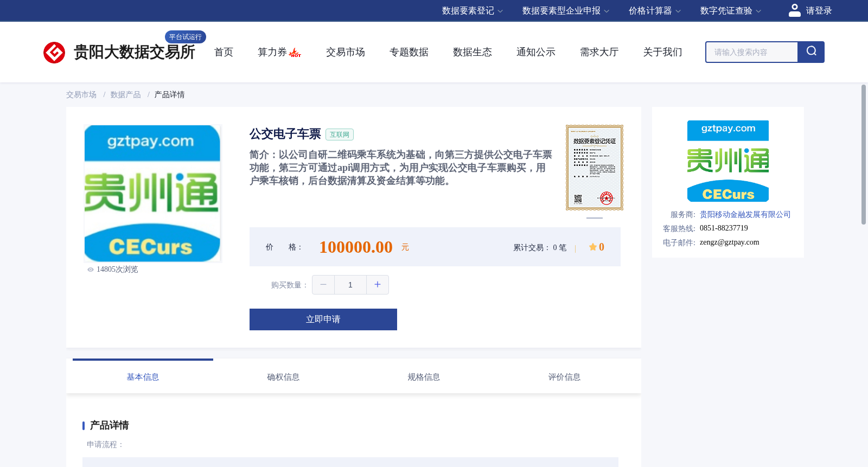Click the large 贵州通 product image
868x467 pixels.
152,194
